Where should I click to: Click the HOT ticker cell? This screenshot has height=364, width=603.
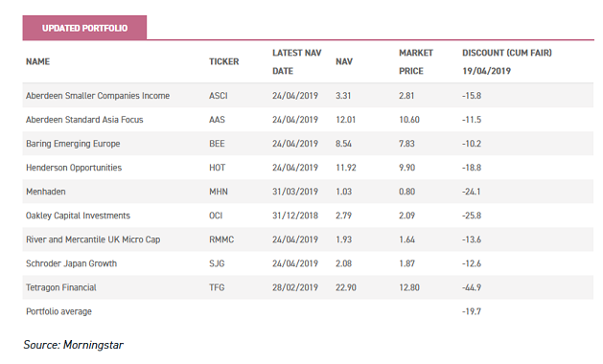tap(217, 168)
